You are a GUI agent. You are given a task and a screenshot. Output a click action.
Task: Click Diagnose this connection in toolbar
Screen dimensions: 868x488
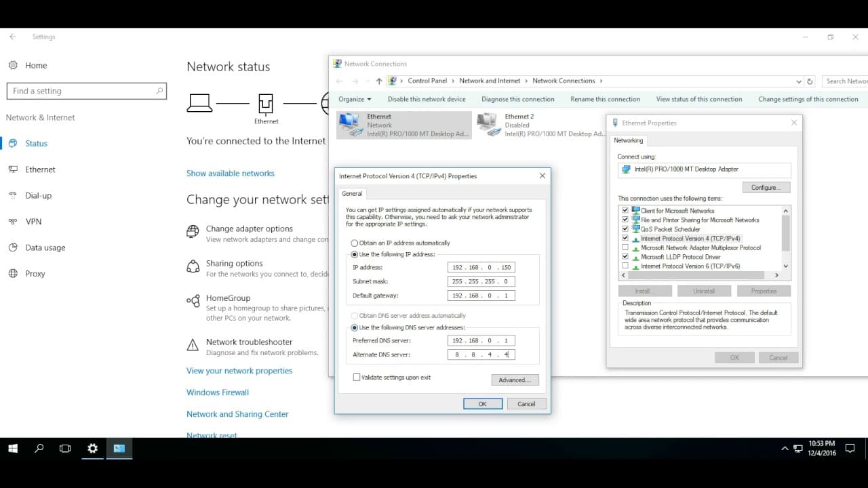[x=518, y=99]
